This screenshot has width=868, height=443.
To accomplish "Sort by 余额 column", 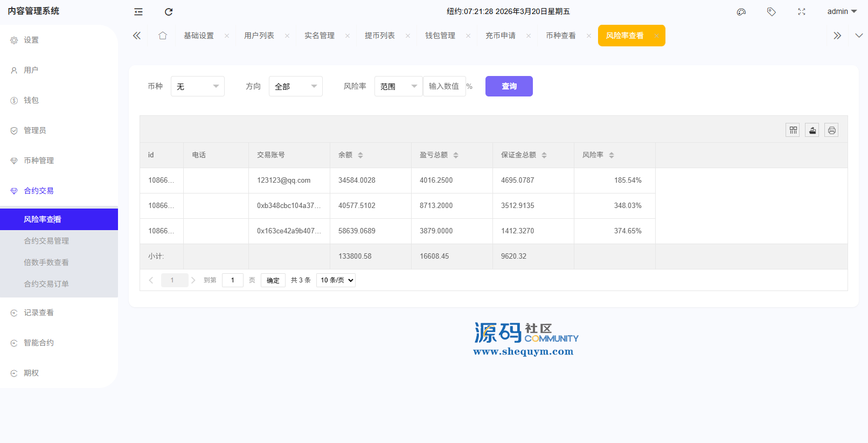I will point(360,155).
